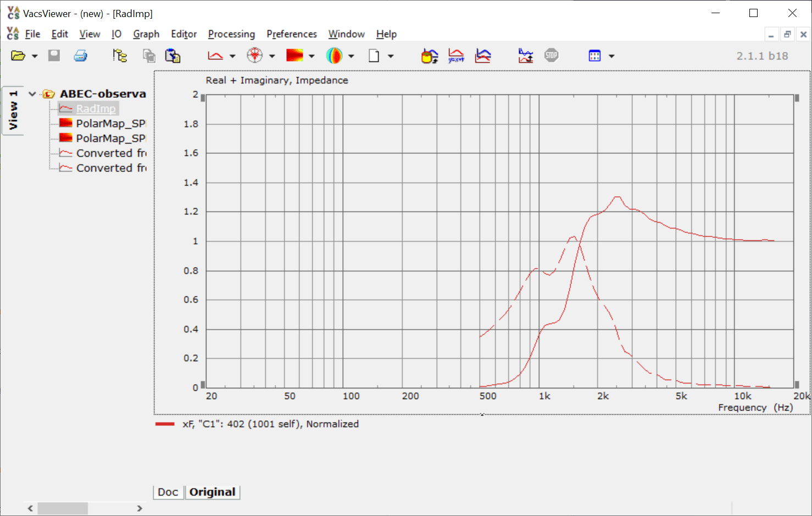Create a new polar graph icon

point(255,56)
